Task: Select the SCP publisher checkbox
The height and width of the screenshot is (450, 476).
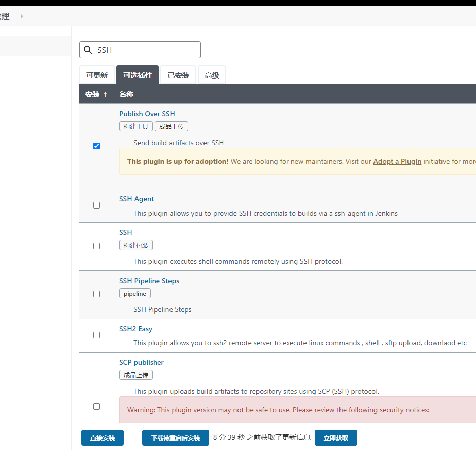Action: (96, 406)
